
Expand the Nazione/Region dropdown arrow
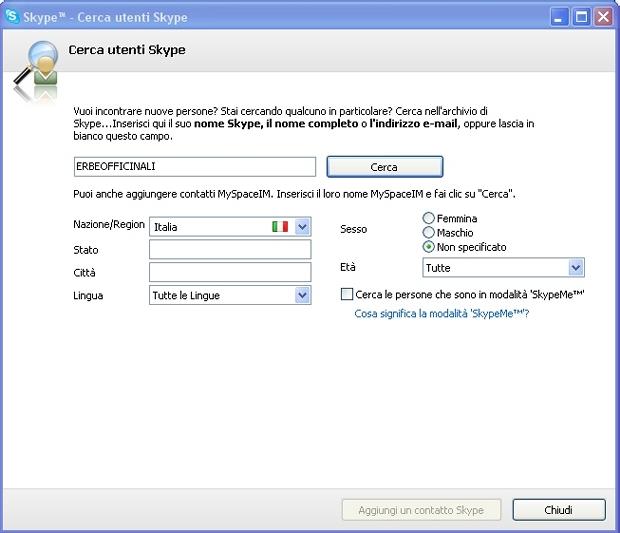pyautogui.click(x=302, y=227)
